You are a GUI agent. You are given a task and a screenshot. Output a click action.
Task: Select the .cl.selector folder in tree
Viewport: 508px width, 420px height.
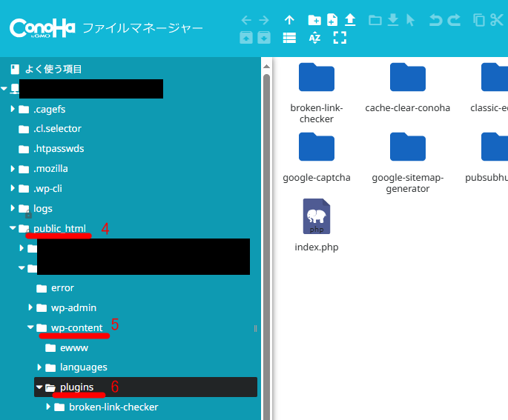click(50, 129)
